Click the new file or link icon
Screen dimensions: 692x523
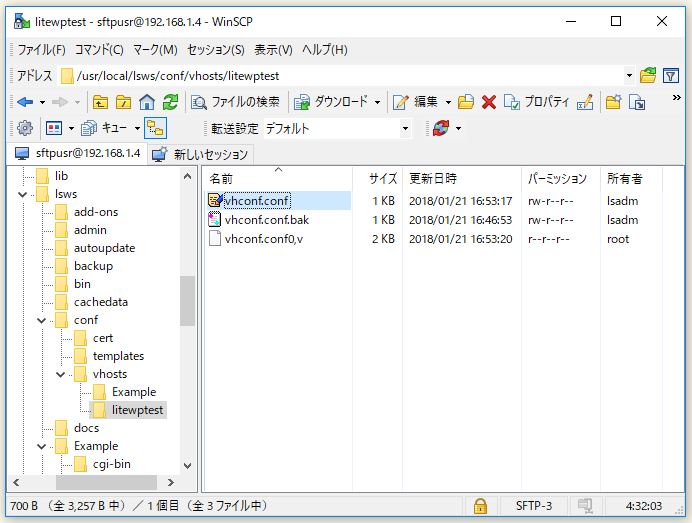[637, 102]
